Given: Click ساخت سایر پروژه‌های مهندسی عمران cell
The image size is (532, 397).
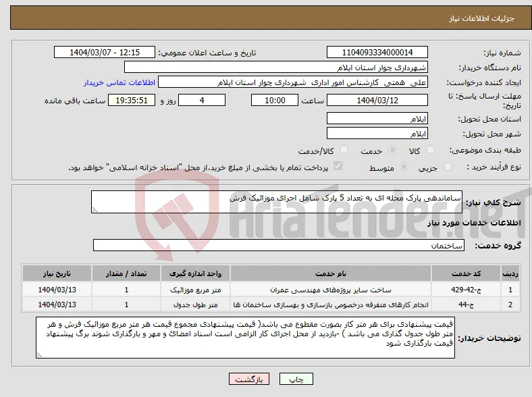Looking at the screenshot, I should tap(331, 290).
